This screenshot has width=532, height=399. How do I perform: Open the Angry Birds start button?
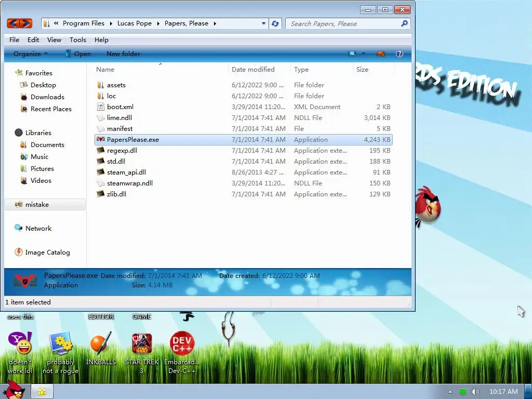click(13, 390)
